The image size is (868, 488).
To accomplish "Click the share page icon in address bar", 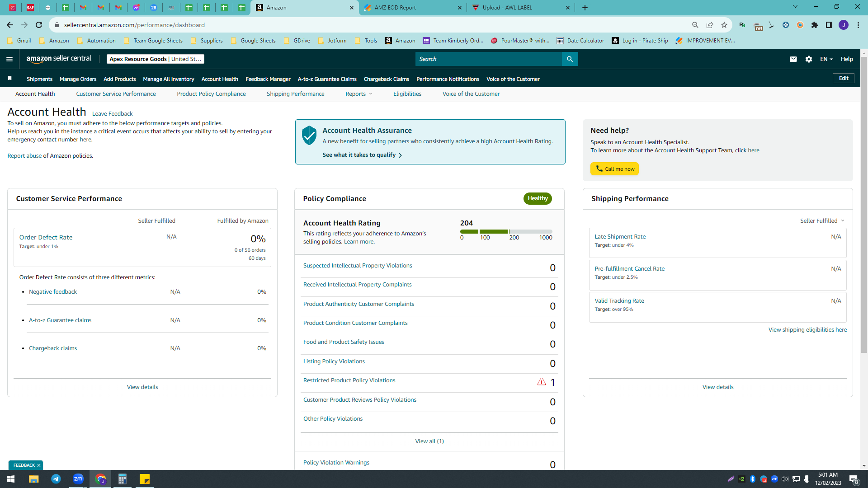I will tap(710, 25).
